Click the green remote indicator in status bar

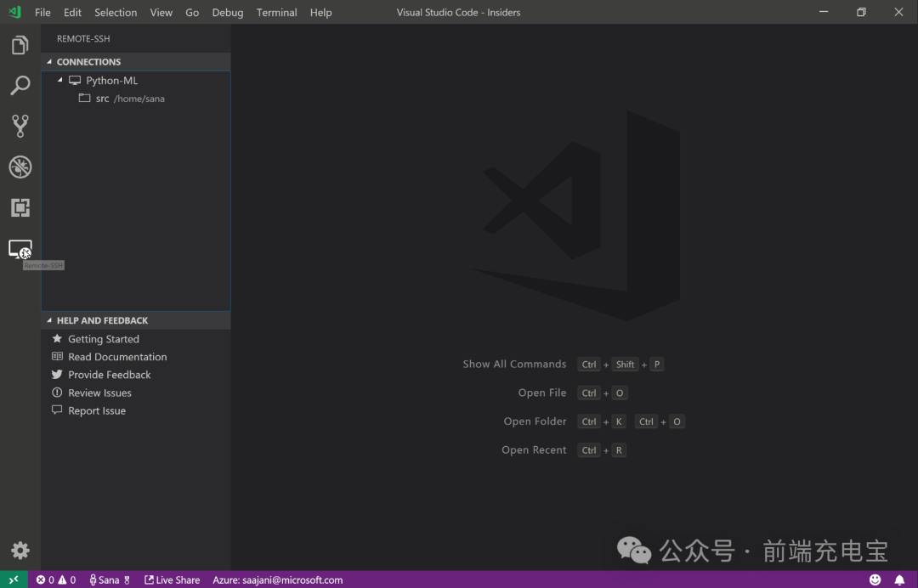coord(14,580)
